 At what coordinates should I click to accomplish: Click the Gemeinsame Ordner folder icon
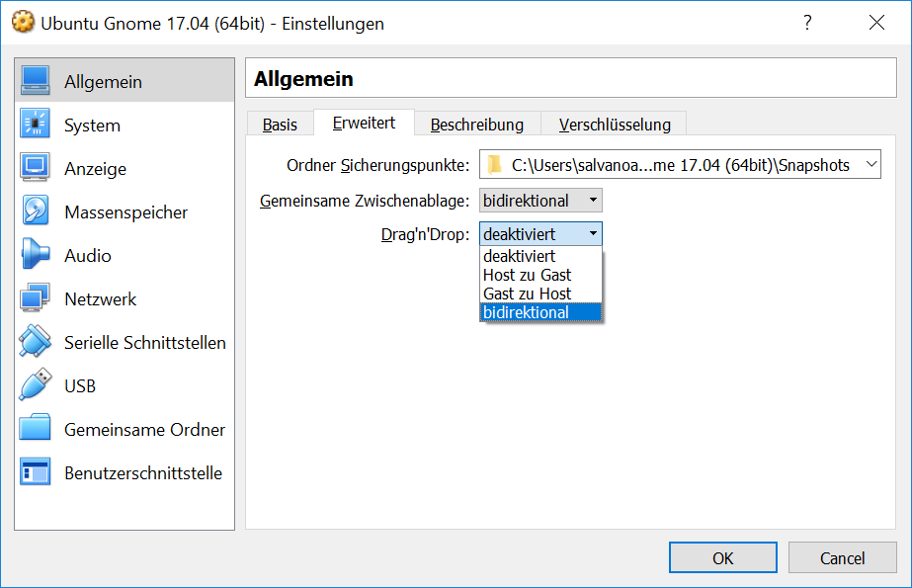point(35,428)
